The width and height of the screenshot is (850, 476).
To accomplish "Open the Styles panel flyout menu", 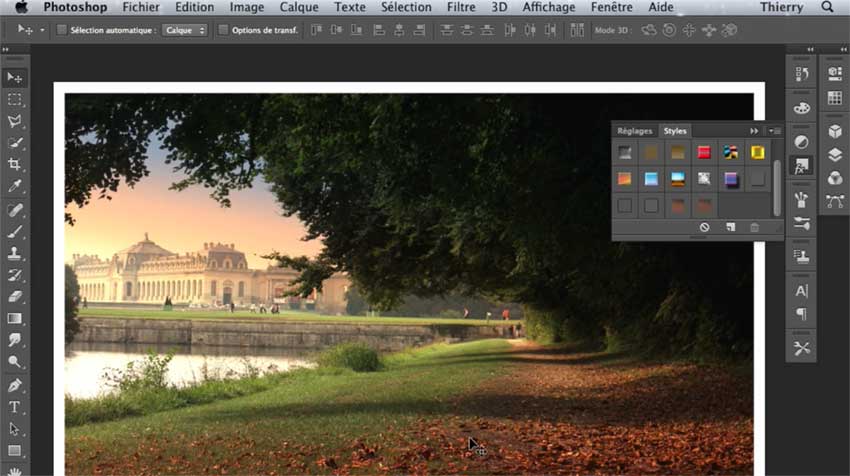I will tap(774, 131).
